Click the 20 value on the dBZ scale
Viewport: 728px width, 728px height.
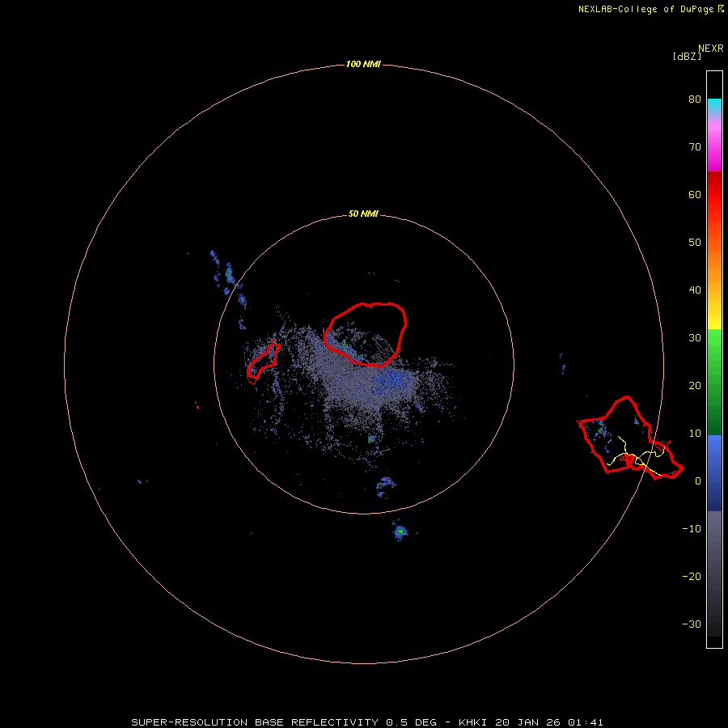pos(695,385)
